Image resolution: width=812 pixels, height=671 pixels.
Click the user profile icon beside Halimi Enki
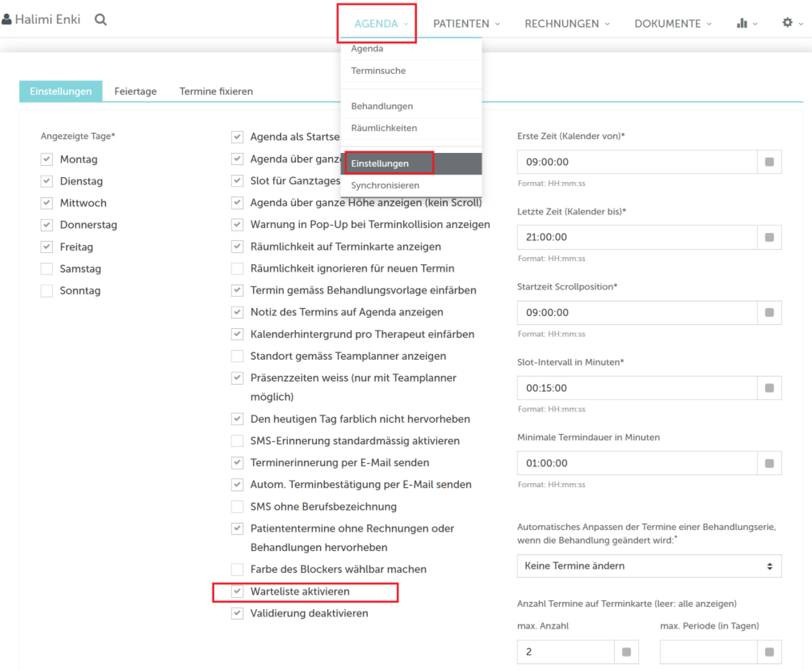tap(7, 19)
